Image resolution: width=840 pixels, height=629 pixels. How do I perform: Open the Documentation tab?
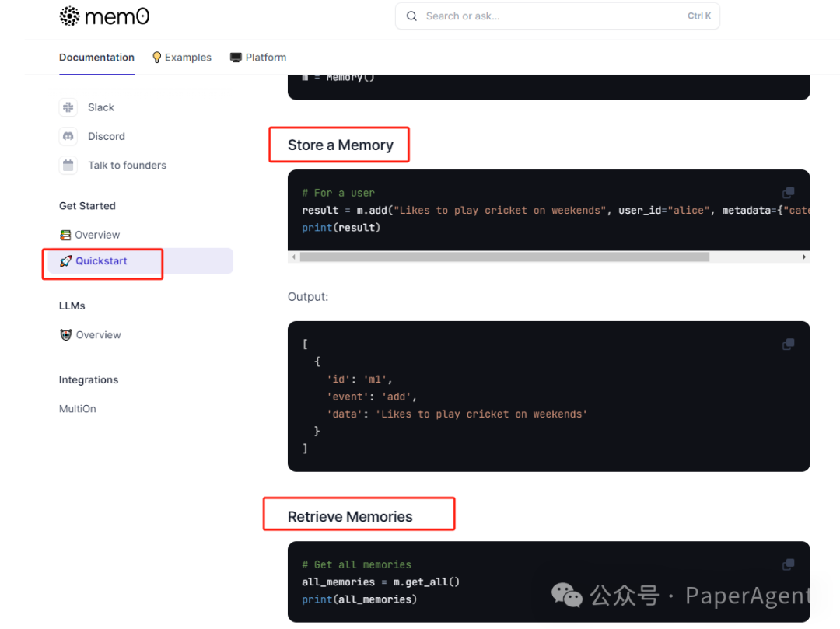[x=96, y=58]
